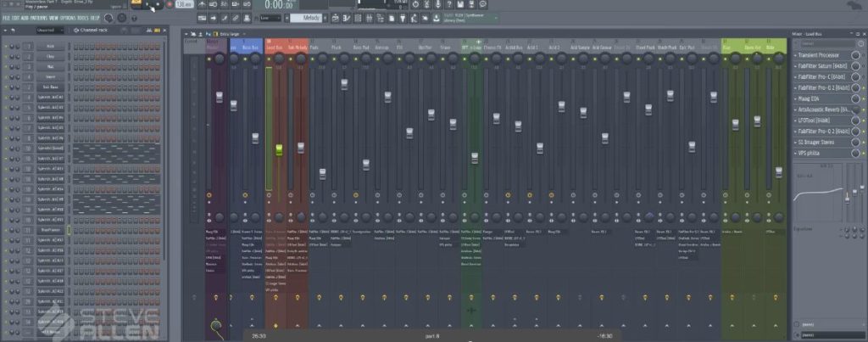868x342 pixels.
Task: Toggle the mute LED of the Clap channel
Action: coord(6,57)
